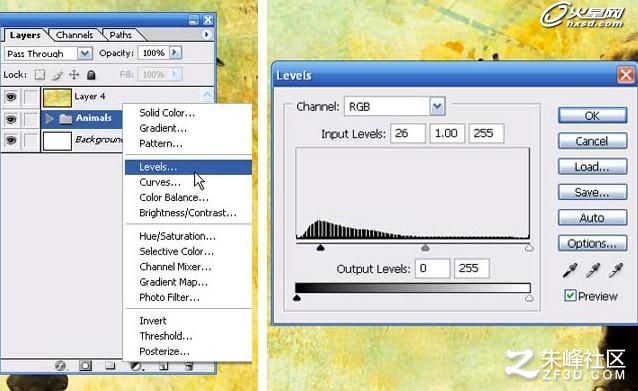638x391 pixels.
Task: Expand the Animals group triangle
Action: tap(49, 118)
